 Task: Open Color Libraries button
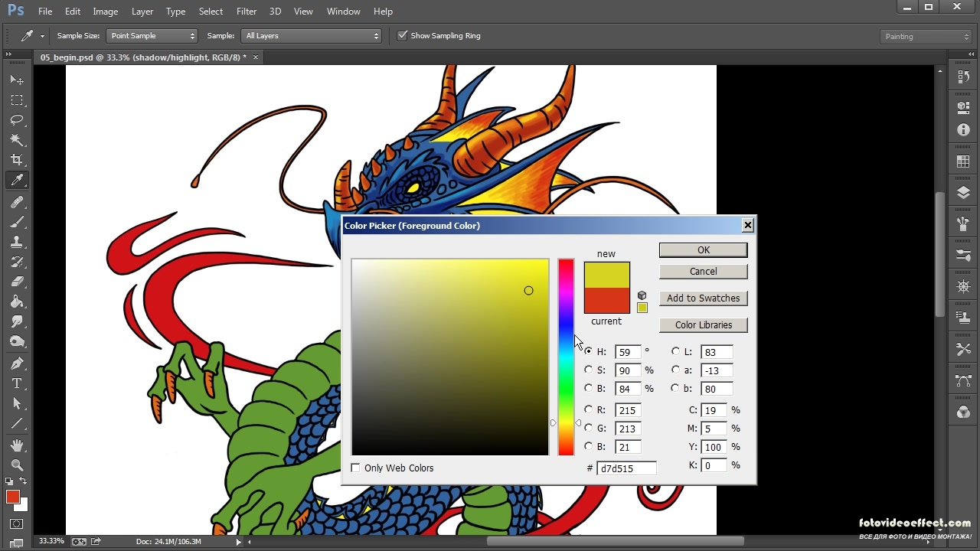coord(704,325)
